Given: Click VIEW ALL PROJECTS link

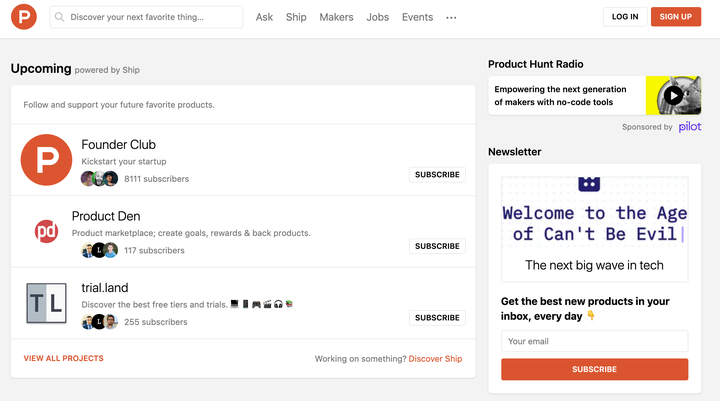Looking at the screenshot, I should [64, 358].
